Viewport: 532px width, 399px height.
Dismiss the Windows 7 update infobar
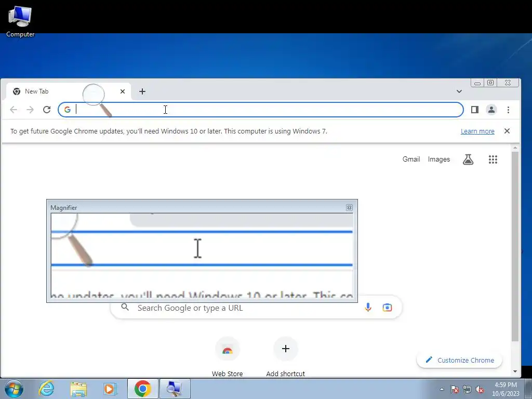click(507, 131)
